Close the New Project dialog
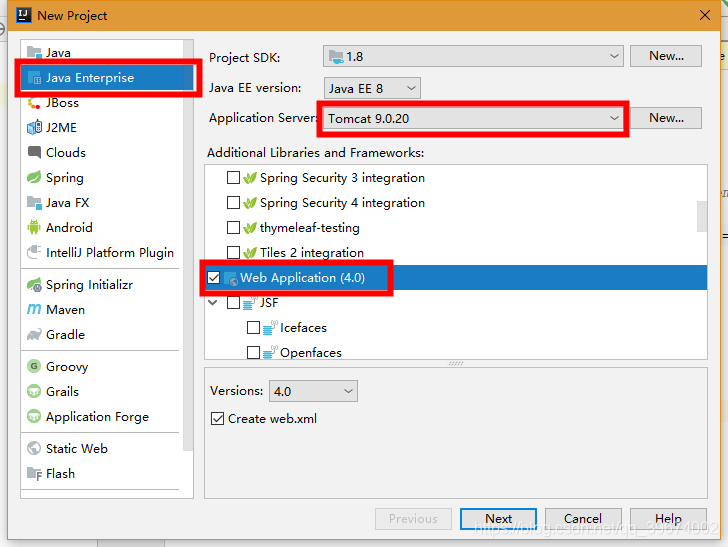The width and height of the screenshot is (728, 547). tap(704, 15)
